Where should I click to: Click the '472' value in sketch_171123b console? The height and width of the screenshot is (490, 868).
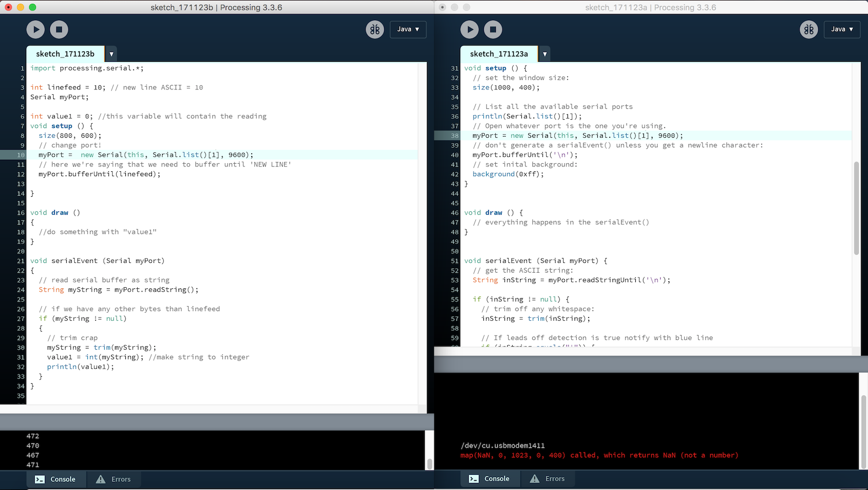[x=33, y=436]
